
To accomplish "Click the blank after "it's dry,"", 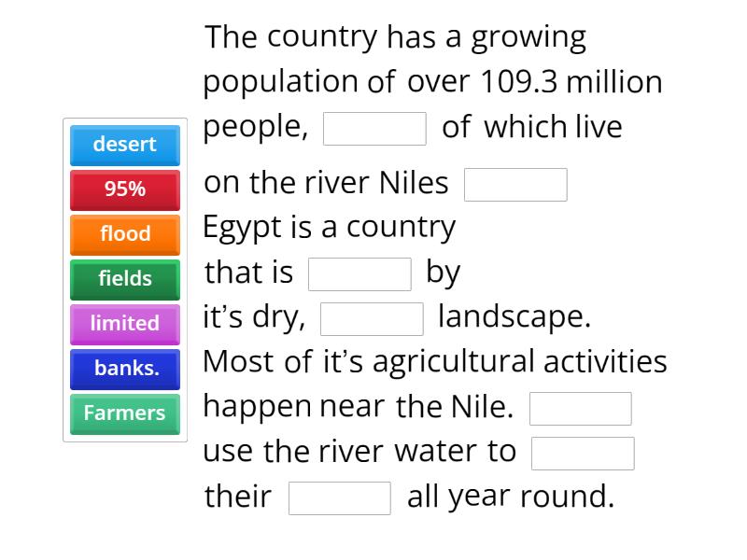I will (x=371, y=318).
